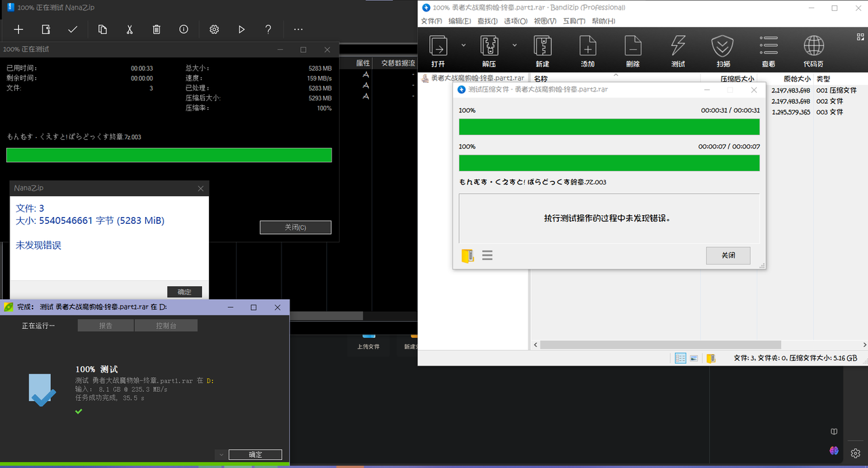The width and height of the screenshot is (868, 468).
Task: Open Bandizip 视图(V) menu
Action: 545,21
